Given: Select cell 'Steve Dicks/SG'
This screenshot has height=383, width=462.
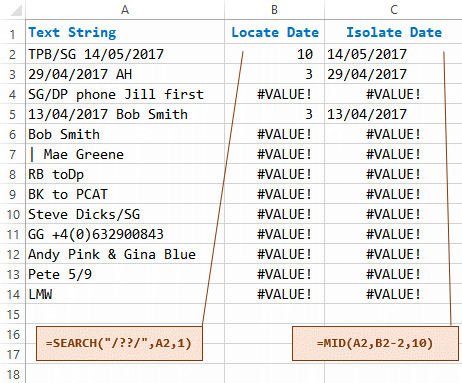Looking at the screenshot, I should [125, 214].
